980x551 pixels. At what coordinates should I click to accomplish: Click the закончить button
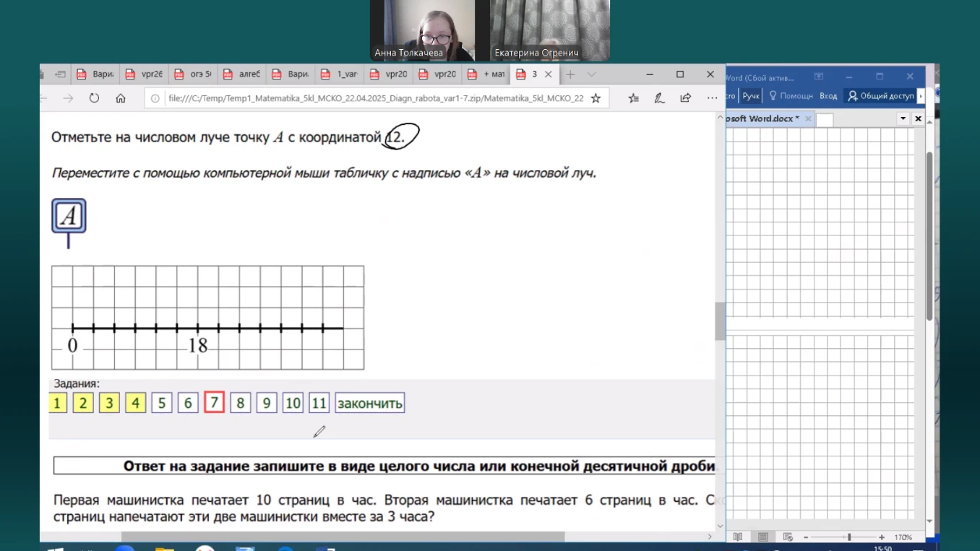[370, 403]
